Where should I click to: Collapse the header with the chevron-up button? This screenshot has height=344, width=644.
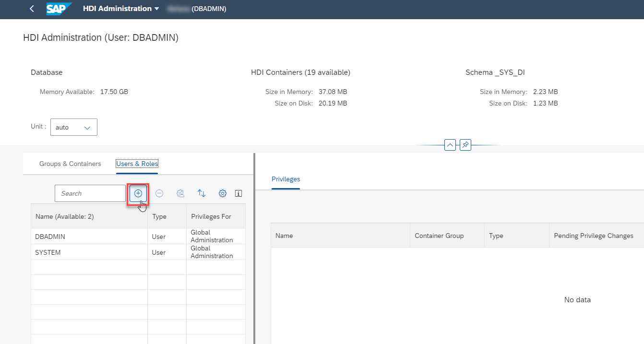pos(450,145)
